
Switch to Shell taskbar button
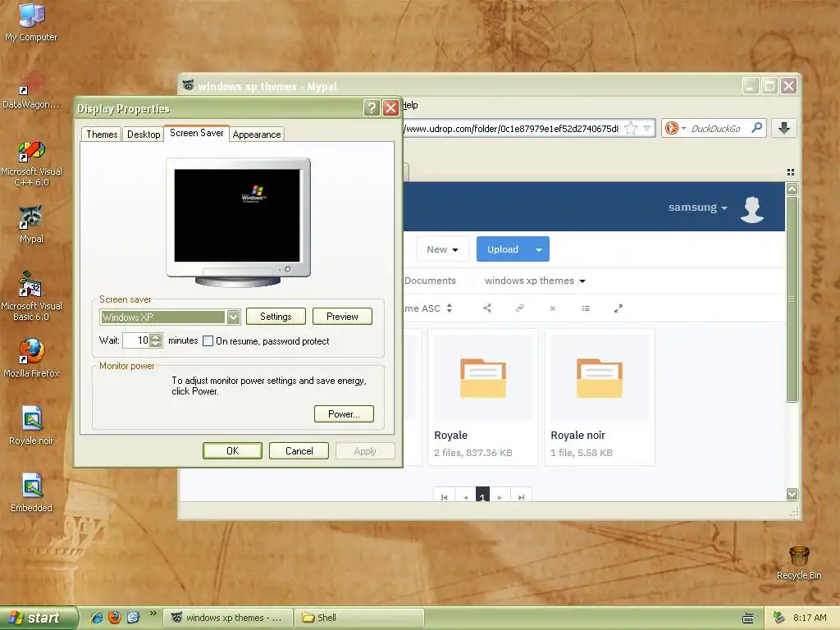coord(358,618)
